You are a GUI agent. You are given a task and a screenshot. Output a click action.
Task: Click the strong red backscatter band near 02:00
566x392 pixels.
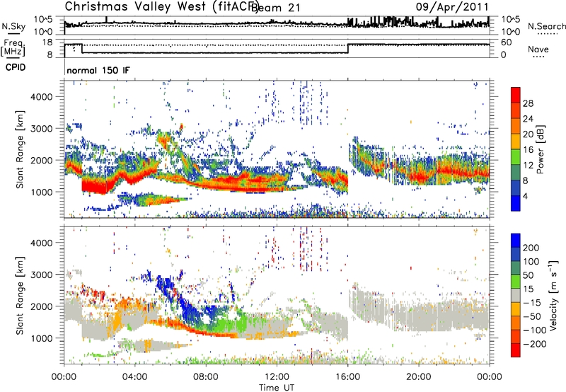[x=95, y=186]
